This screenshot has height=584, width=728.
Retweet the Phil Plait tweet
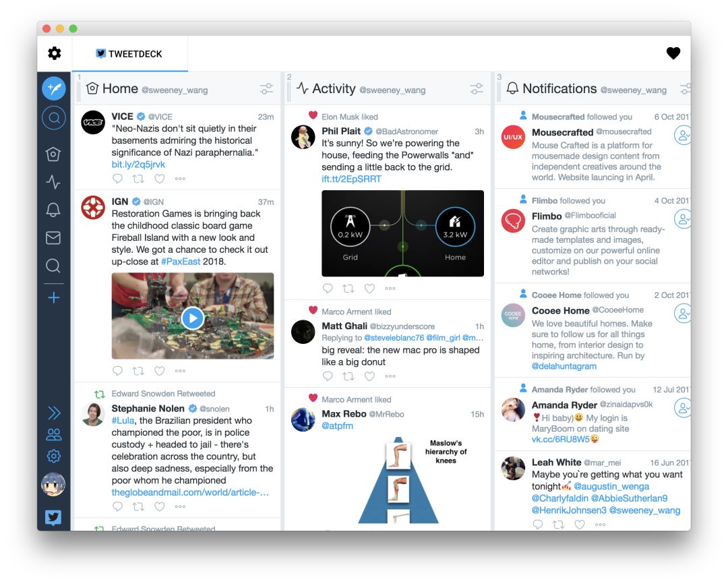coord(348,289)
